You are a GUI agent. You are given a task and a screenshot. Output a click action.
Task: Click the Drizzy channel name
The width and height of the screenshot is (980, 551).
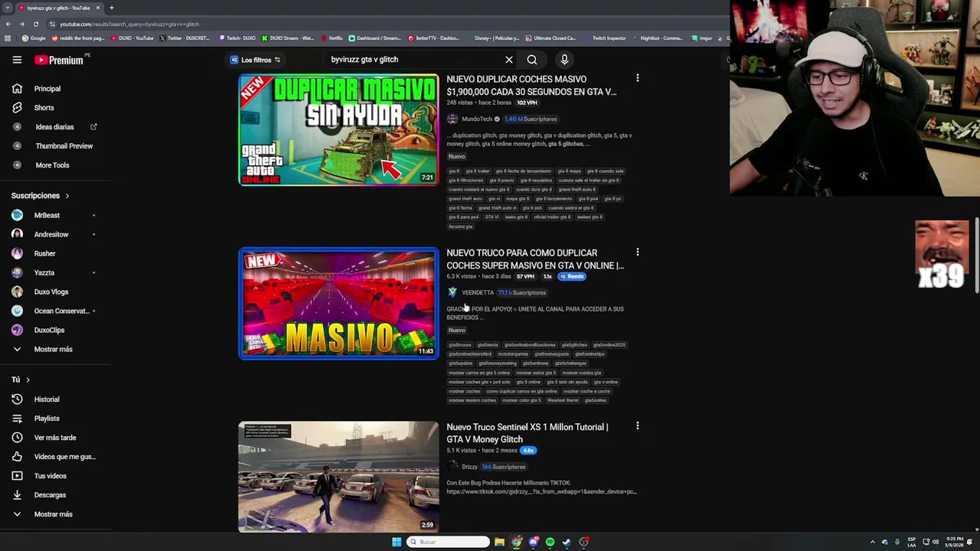pos(469,467)
